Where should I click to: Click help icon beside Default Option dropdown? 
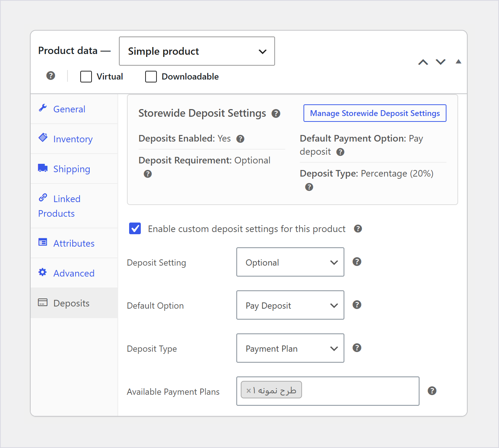357,305
